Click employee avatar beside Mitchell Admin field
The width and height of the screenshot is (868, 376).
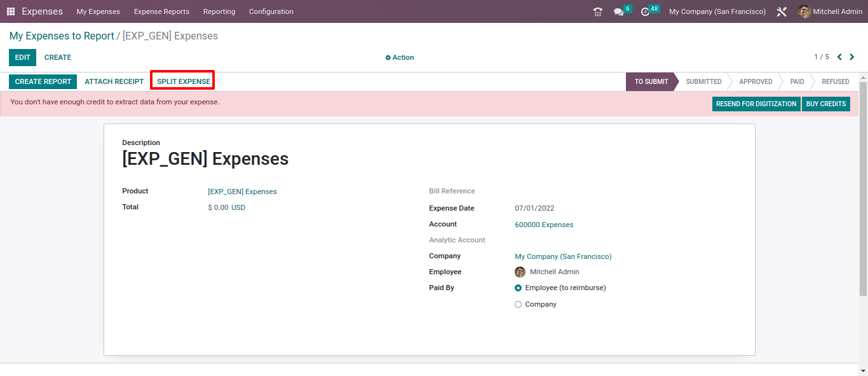click(x=520, y=272)
